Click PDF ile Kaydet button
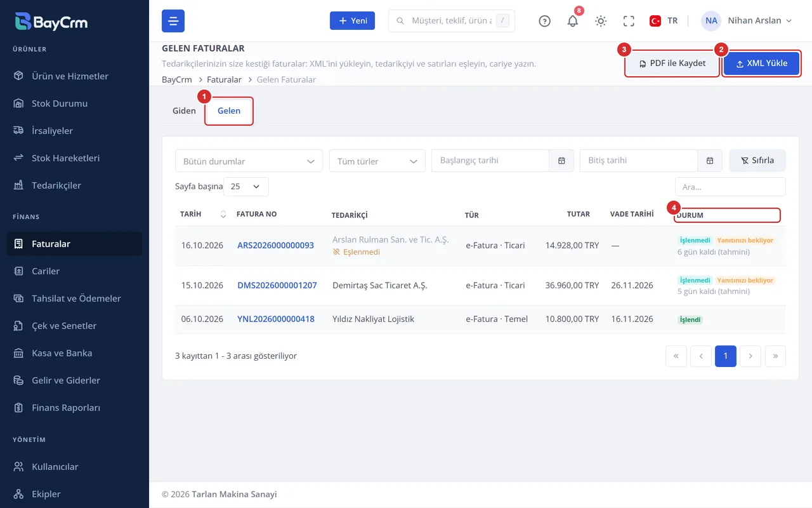Image resolution: width=812 pixels, height=508 pixels. coord(672,63)
